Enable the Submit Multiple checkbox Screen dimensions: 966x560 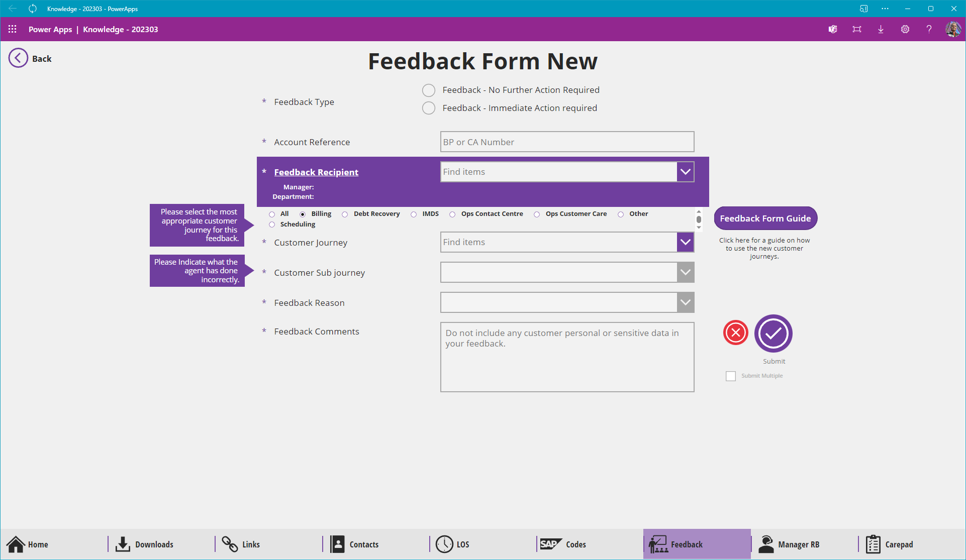[x=731, y=376]
